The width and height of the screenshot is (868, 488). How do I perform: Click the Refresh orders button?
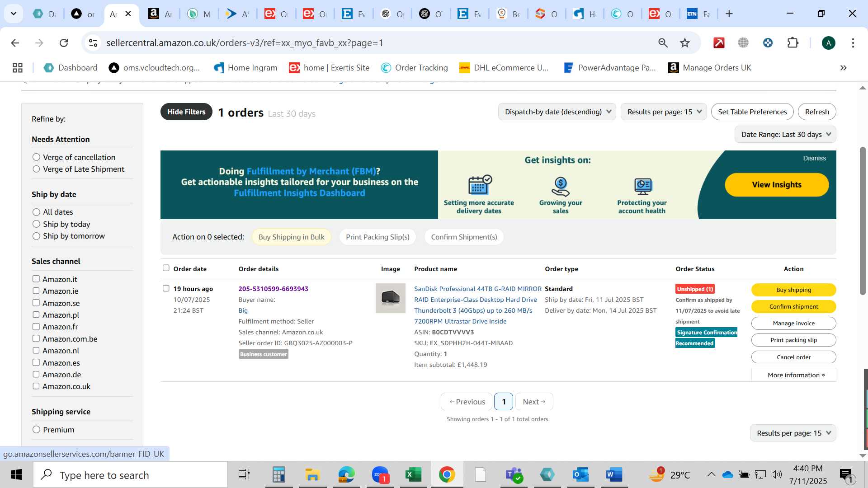point(817,112)
